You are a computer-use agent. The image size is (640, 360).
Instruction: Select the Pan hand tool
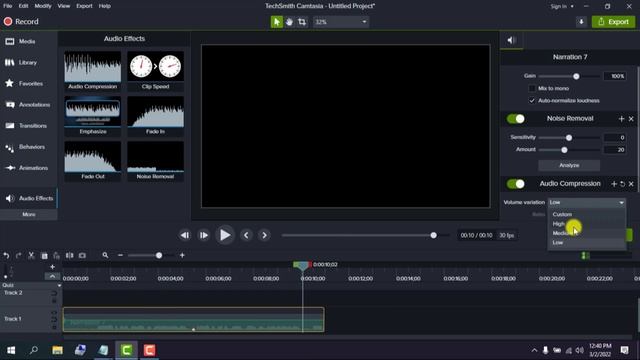click(x=289, y=22)
